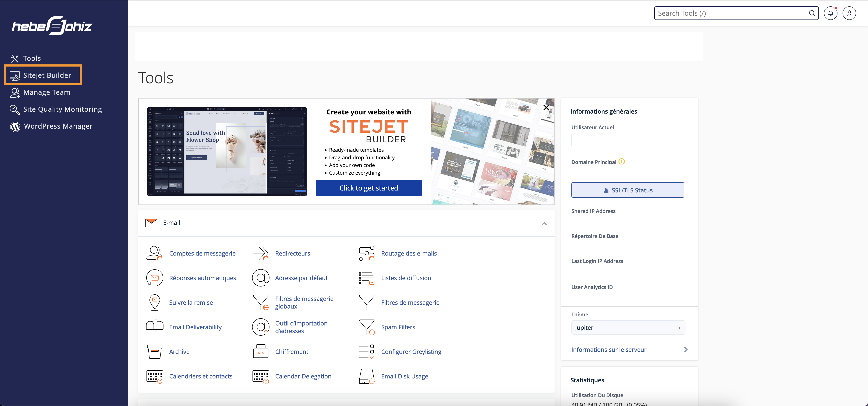
Task: Click the Email Disk Usage icon
Action: [x=367, y=376]
